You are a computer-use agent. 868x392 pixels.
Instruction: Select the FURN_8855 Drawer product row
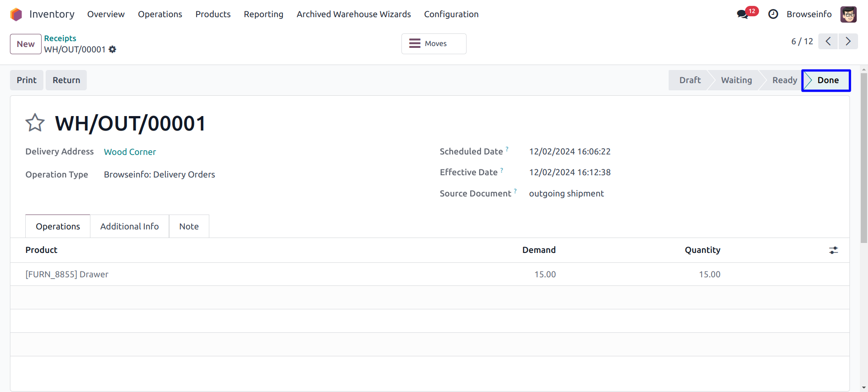coord(67,274)
